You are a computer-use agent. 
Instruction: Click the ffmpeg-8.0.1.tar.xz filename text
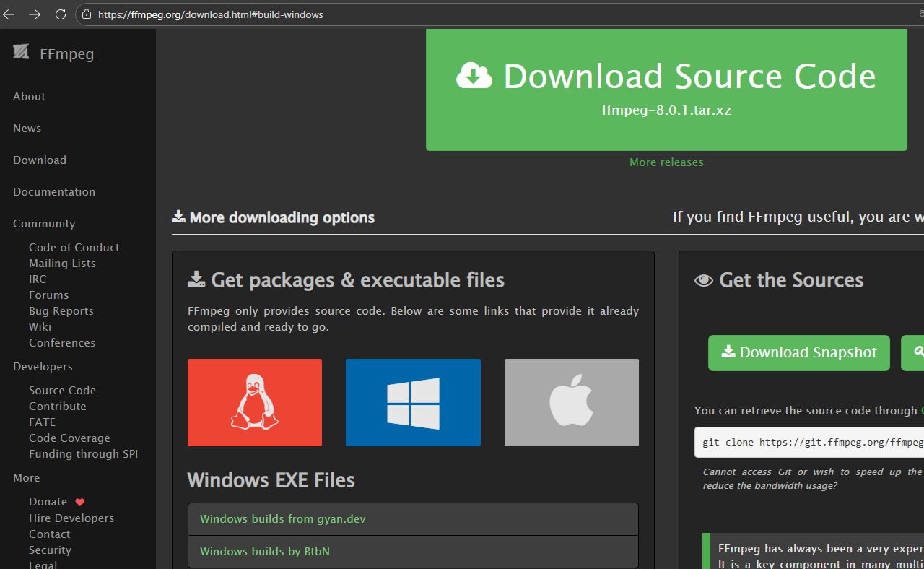666,110
